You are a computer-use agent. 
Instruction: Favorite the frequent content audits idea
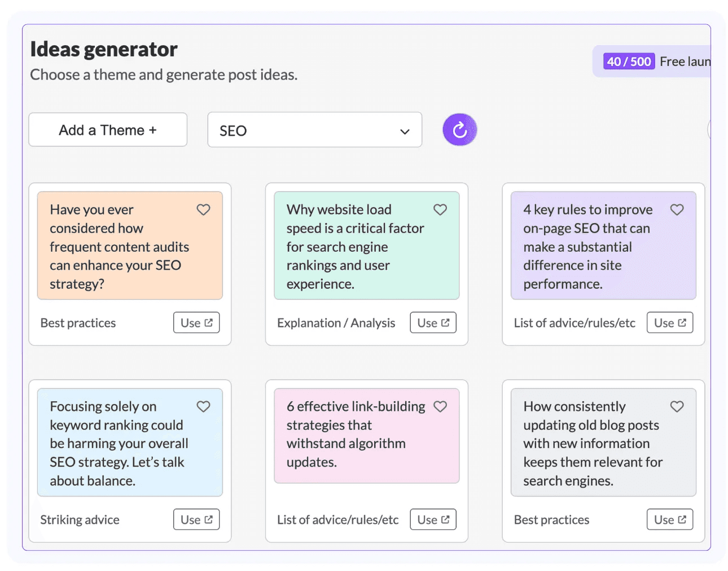(203, 210)
